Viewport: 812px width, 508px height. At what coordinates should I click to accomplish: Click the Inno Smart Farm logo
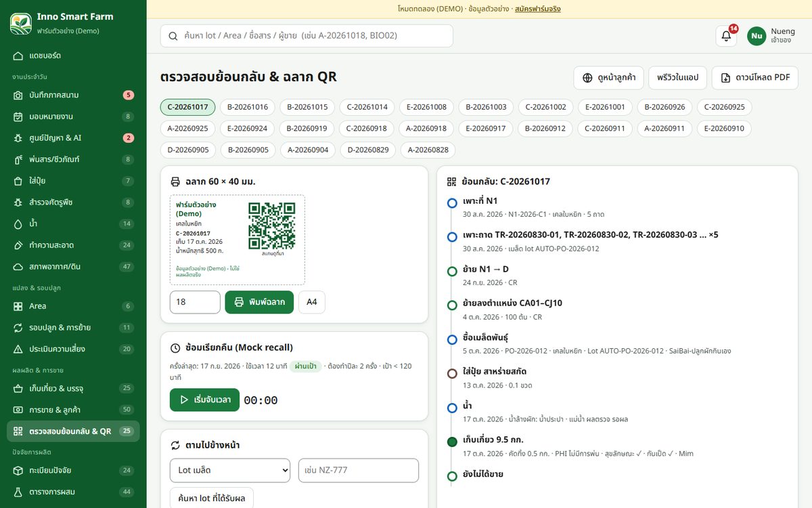click(x=21, y=24)
